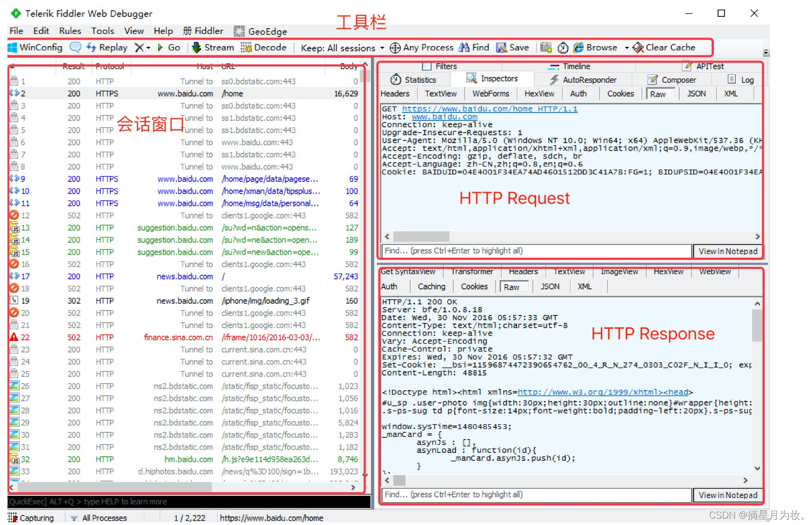Select the Inspectors tab
Viewport: 812px width, 525px height.
click(492, 78)
